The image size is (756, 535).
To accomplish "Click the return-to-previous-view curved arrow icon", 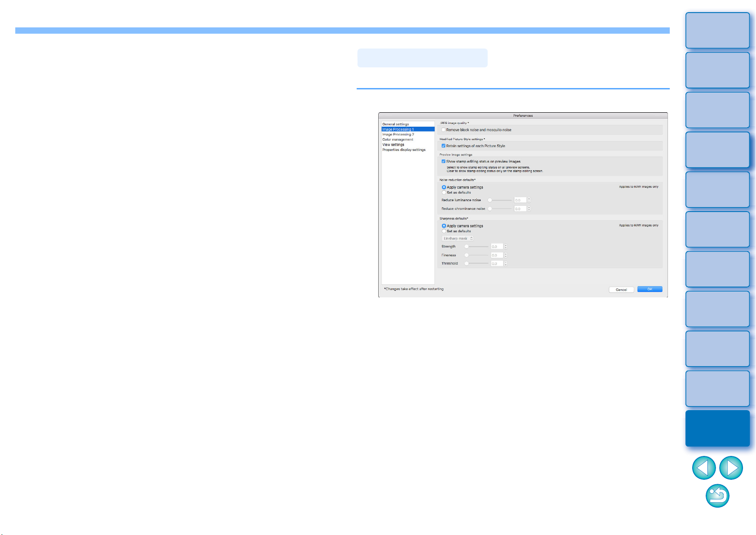I will tap(717, 496).
